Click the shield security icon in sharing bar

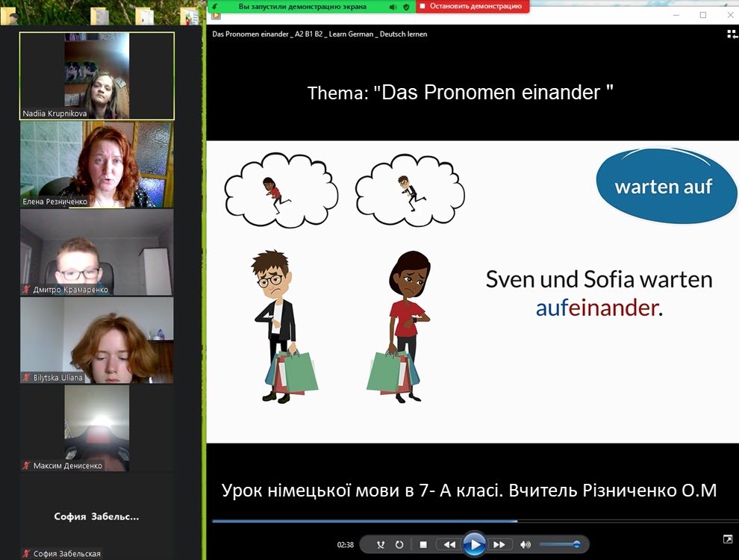(406, 7)
